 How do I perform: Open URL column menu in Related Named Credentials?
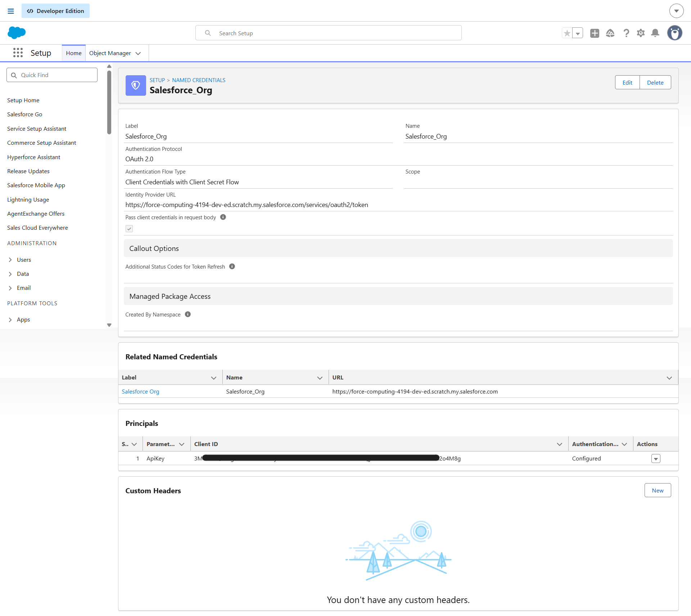point(669,378)
